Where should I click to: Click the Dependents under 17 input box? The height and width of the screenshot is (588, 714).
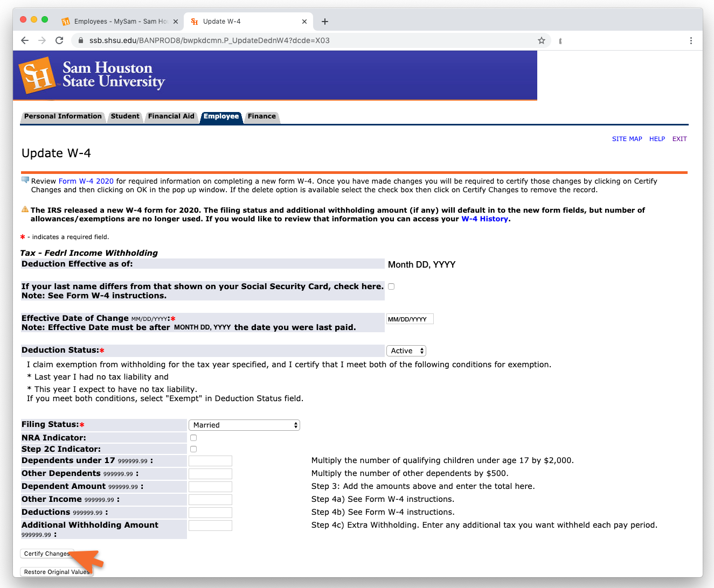click(210, 461)
